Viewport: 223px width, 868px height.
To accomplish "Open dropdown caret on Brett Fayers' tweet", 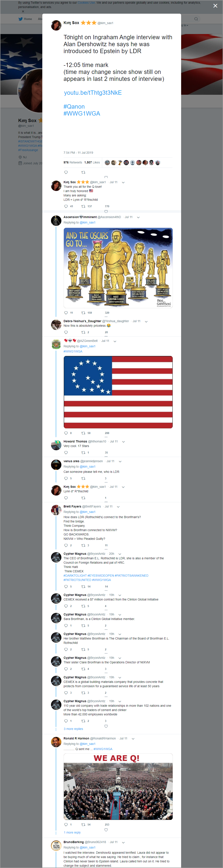I will coord(118,507).
